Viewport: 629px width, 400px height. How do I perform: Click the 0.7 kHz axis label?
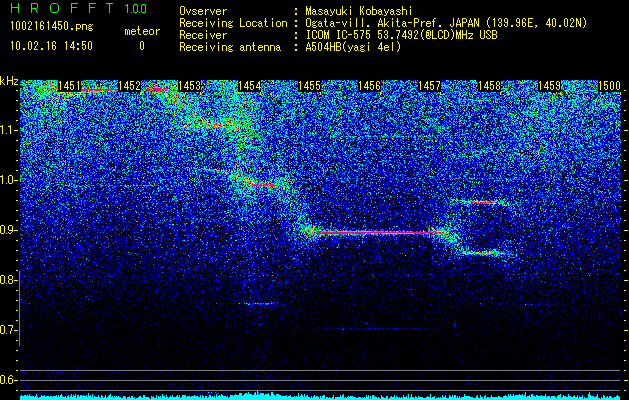point(9,330)
